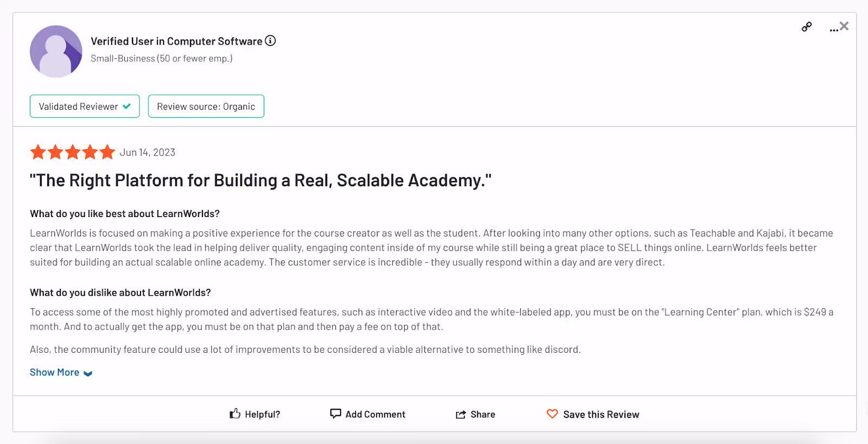Viewport: 868px width, 444px height.
Task: Click Add Comment
Action: [368, 414]
